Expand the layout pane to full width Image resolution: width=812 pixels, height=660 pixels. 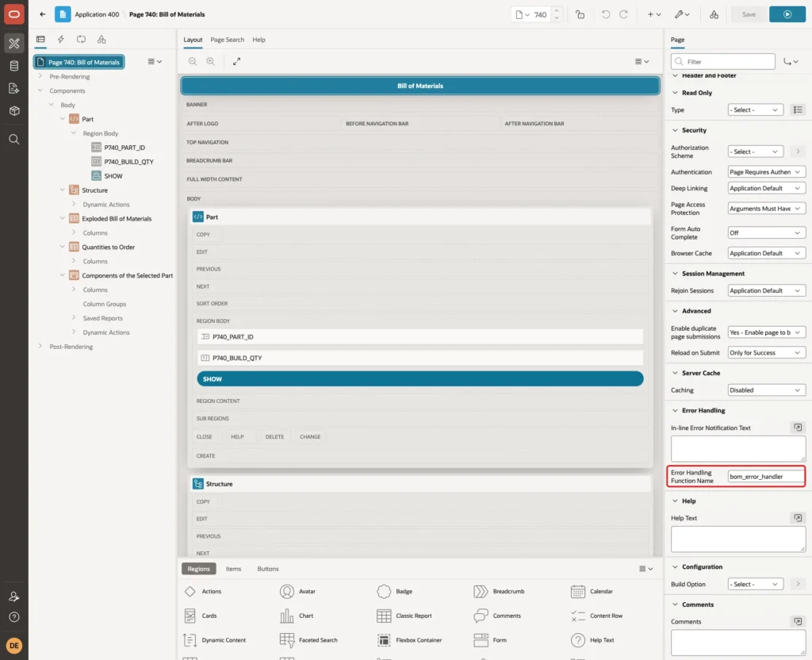tap(236, 61)
